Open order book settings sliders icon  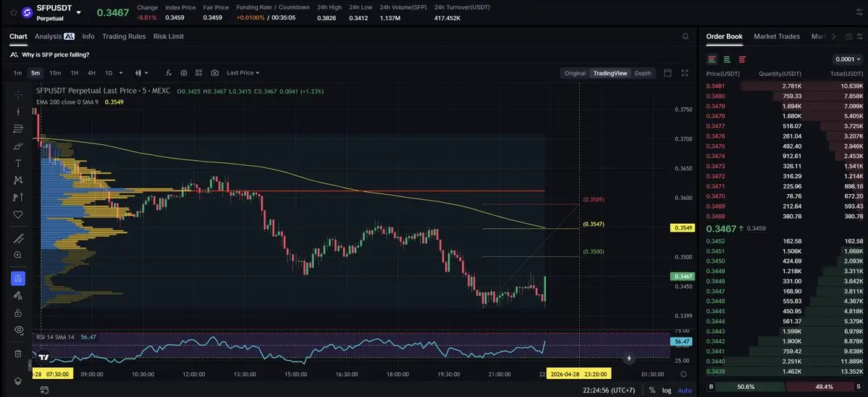(x=859, y=36)
